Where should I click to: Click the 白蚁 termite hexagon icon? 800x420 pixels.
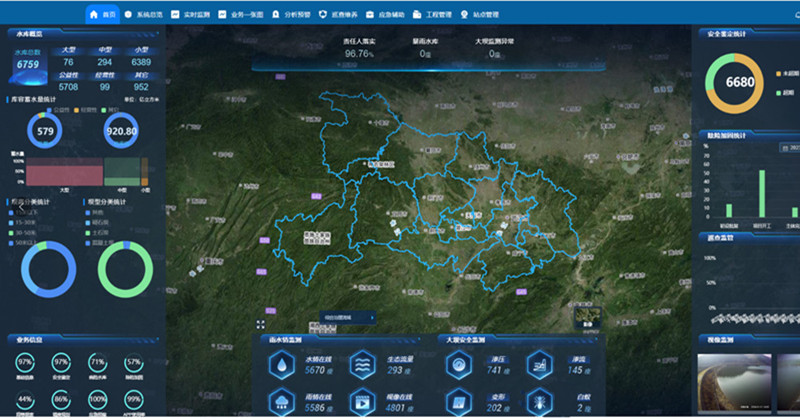[x=540, y=401]
